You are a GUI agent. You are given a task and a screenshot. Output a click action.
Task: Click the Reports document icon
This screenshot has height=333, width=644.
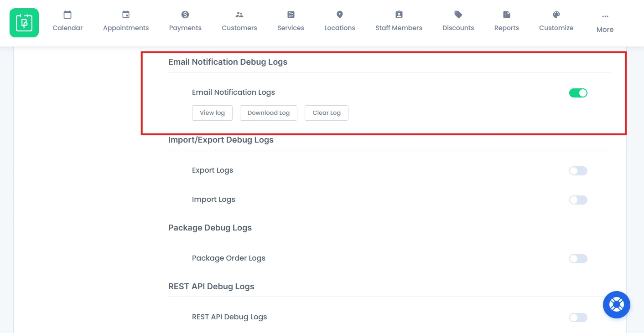click(x=507, y=15)
